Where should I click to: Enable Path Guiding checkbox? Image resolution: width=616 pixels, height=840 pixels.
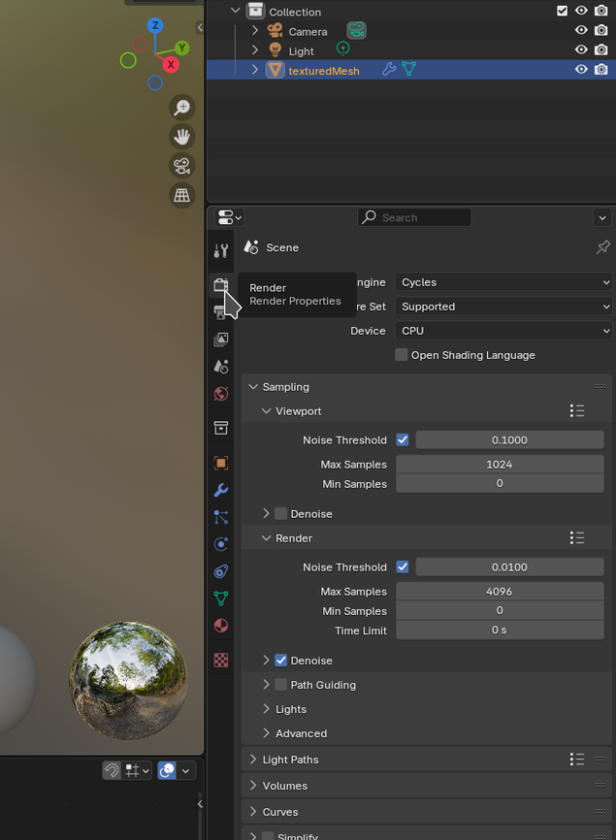(281, 685)
